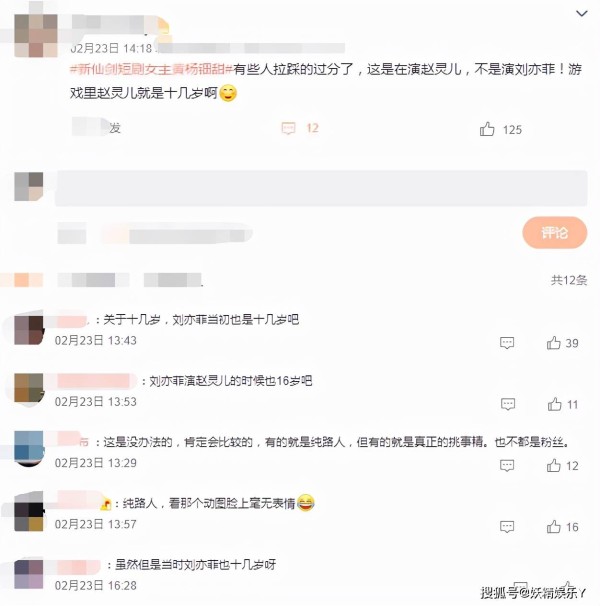The width and height of the screenshot is (600, 606).
Task: Reply to the comment posted at 13:57
Action: tap(507, 526)
